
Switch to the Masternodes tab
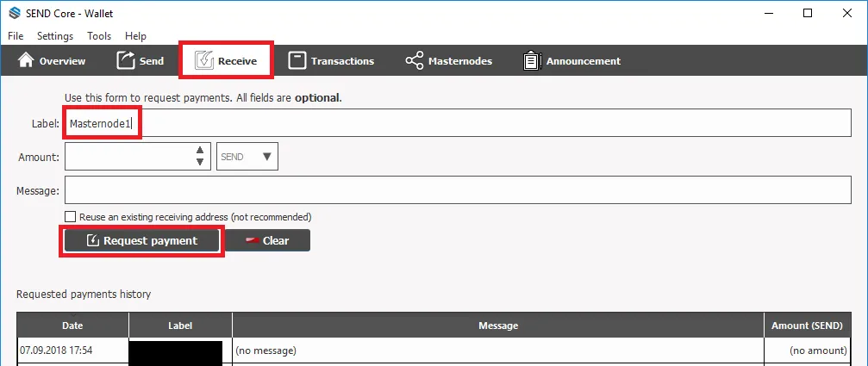[448, 61]
